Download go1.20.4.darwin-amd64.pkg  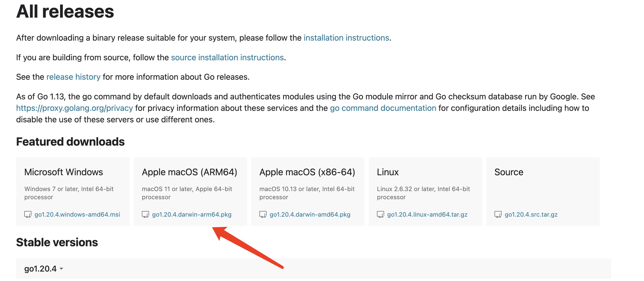click(310, 215)
